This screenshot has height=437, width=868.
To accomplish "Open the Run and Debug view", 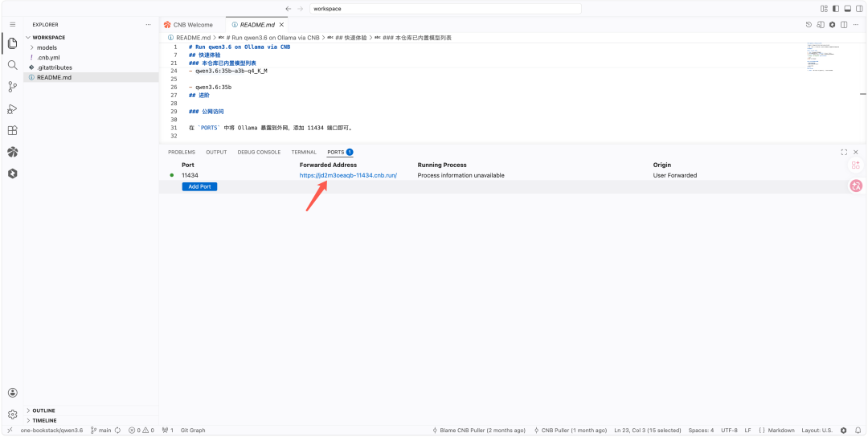I will 12,109.
